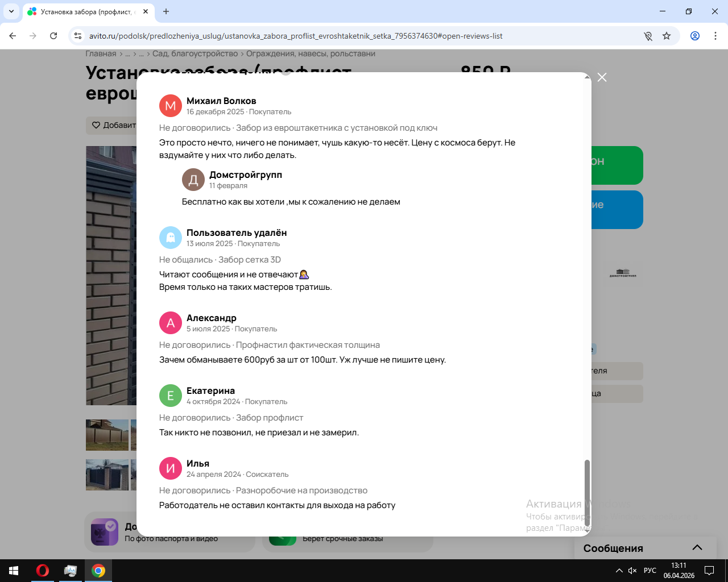This screenshot has width=728, height=582.
Task: Click the Домстройгрупп seller name
Action: [x=246, y=174]
